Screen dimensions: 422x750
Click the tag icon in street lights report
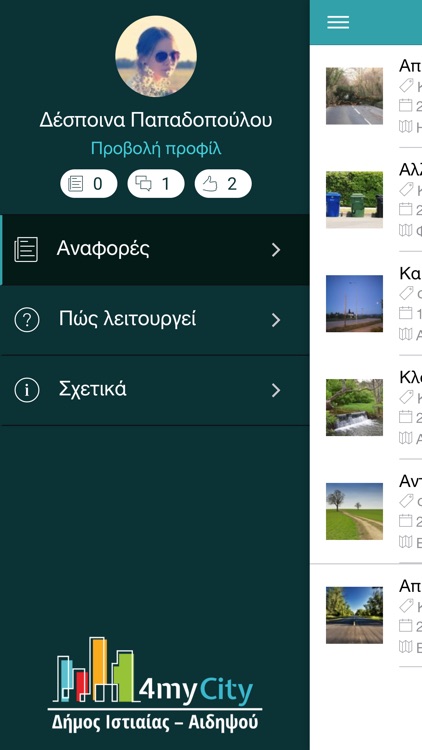[x=406, y=293]
